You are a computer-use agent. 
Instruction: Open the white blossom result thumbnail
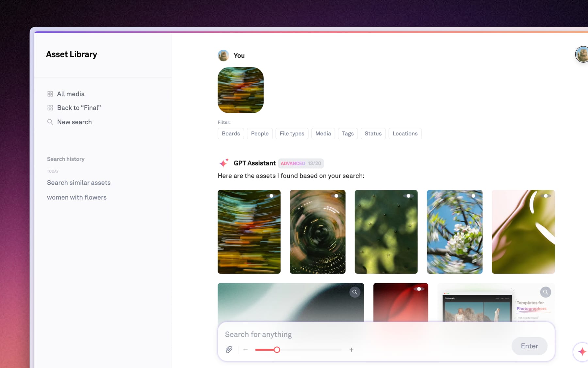(455, 232)
